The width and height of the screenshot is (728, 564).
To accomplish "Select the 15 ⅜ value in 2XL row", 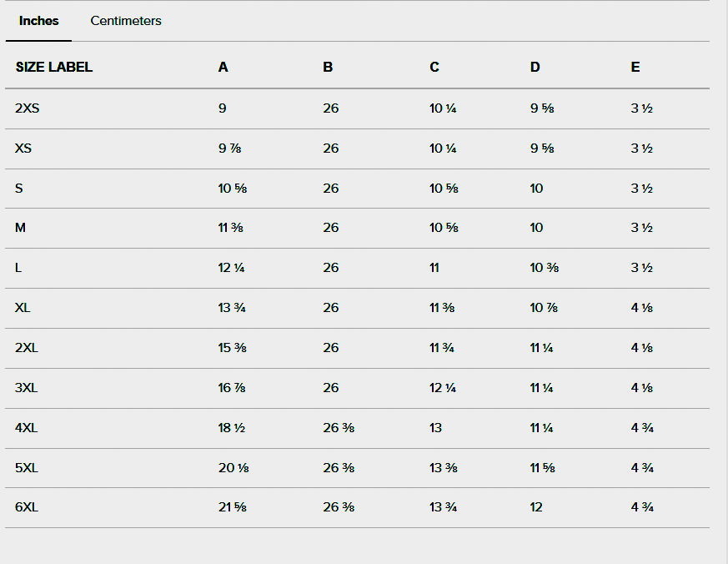I will tap(232, 348).
